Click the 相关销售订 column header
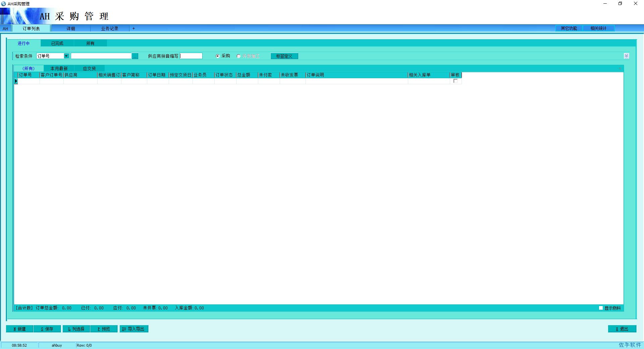Viewport: 644px width, 349px height. point(109,75)
